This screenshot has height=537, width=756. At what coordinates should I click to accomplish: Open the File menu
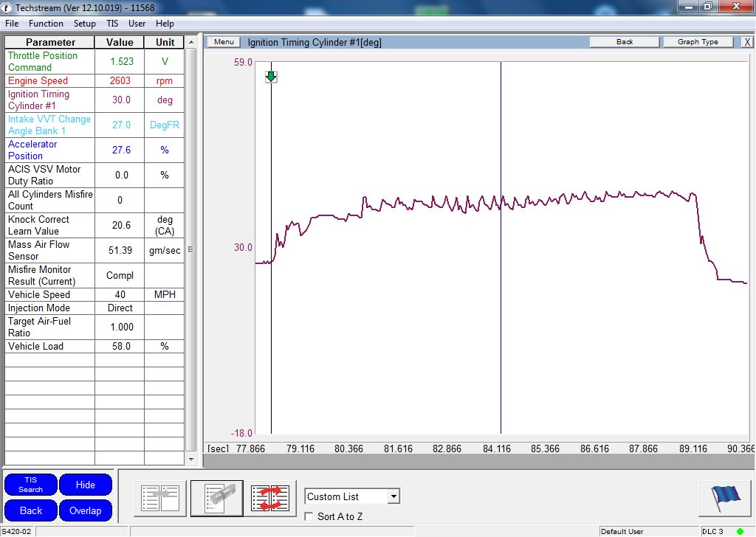12,24
